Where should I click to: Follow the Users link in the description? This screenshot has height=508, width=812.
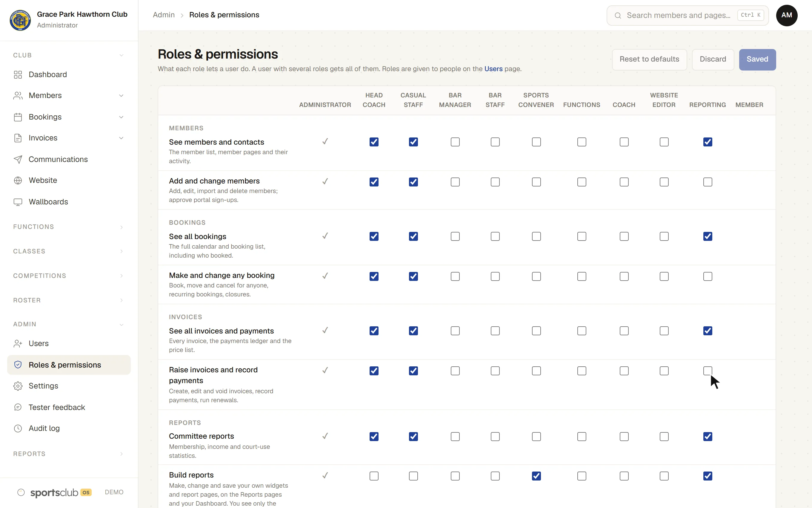click(x=493, y=69)
